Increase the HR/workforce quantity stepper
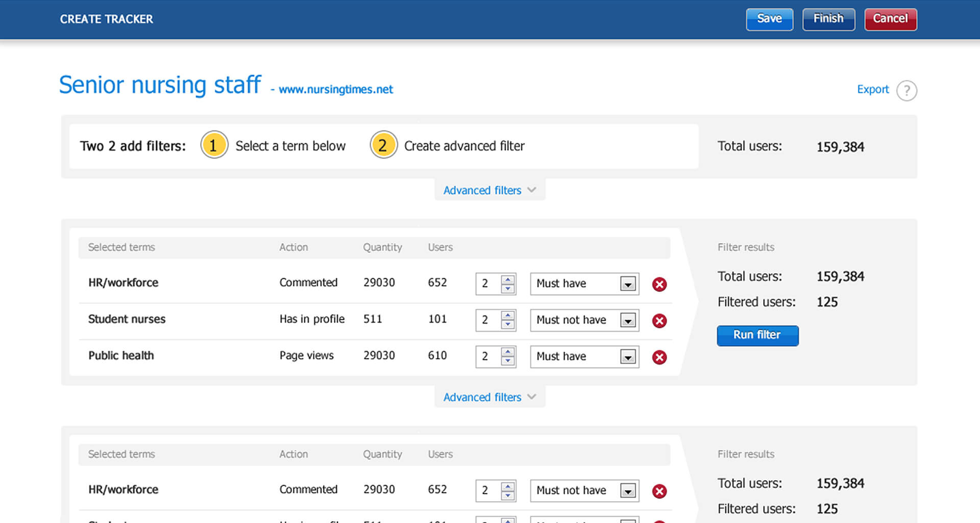Screen dimensions: 980x523 coord(507,279)
